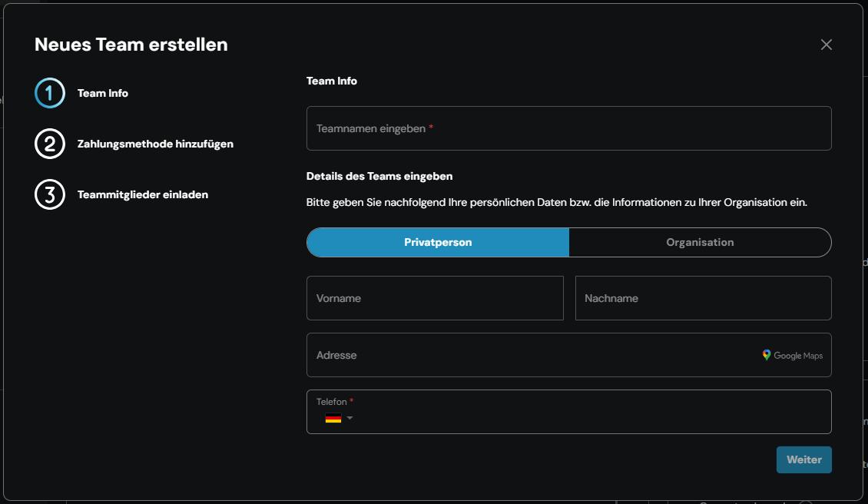Click the Neues Team erstellen title
868x504 pixels.
tap(131, 45)
